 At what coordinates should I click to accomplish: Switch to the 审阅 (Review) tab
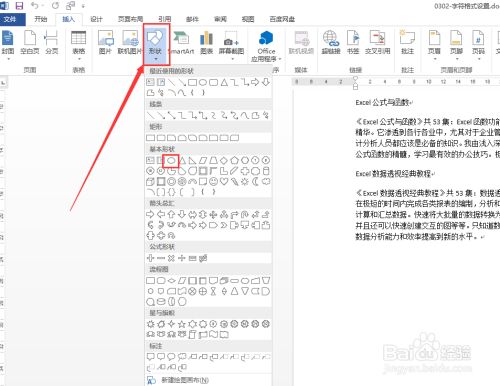pos(220,19)
